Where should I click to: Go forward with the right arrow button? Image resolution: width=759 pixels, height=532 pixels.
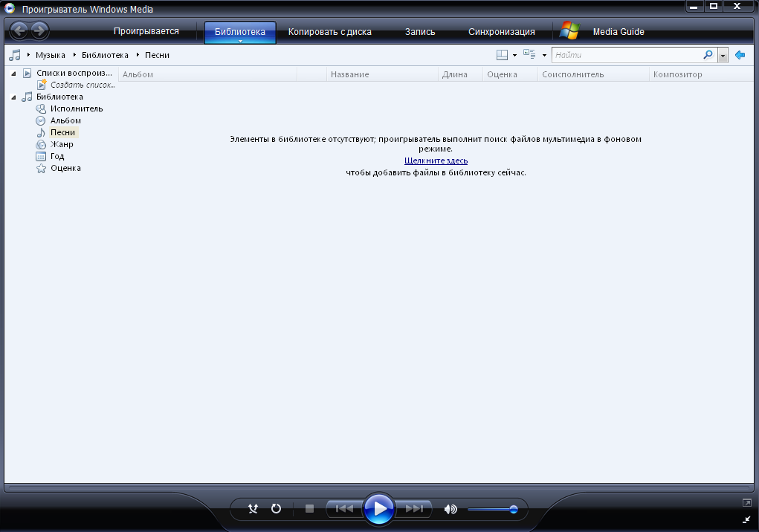click(39, 31)
